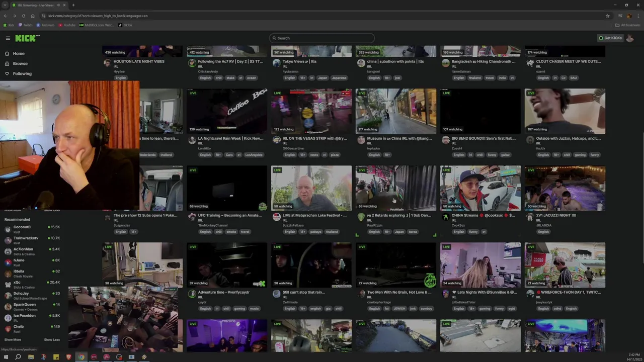The width and height of the screenshot is (644, 362).
Task: Open the YouTube bookmark
Action: pyautogui.click(x=67, y=25)
